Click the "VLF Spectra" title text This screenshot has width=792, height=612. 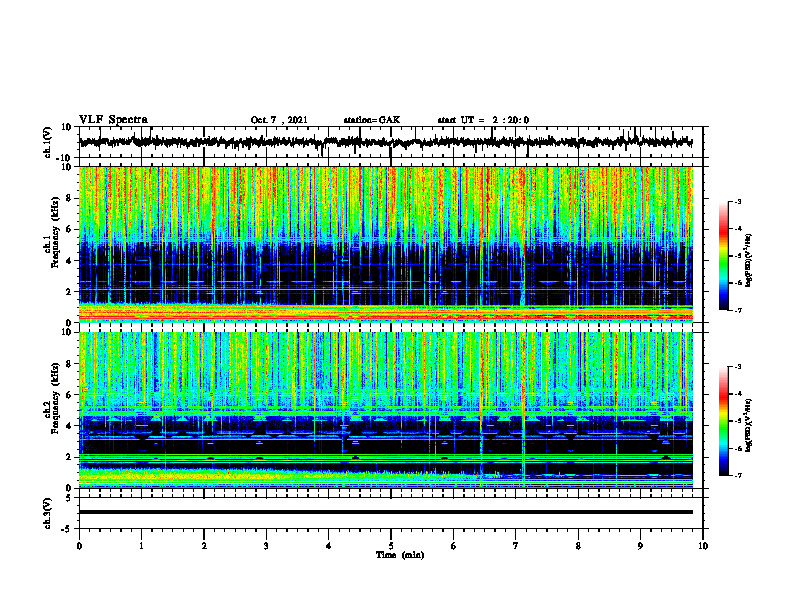pos(113,120)
